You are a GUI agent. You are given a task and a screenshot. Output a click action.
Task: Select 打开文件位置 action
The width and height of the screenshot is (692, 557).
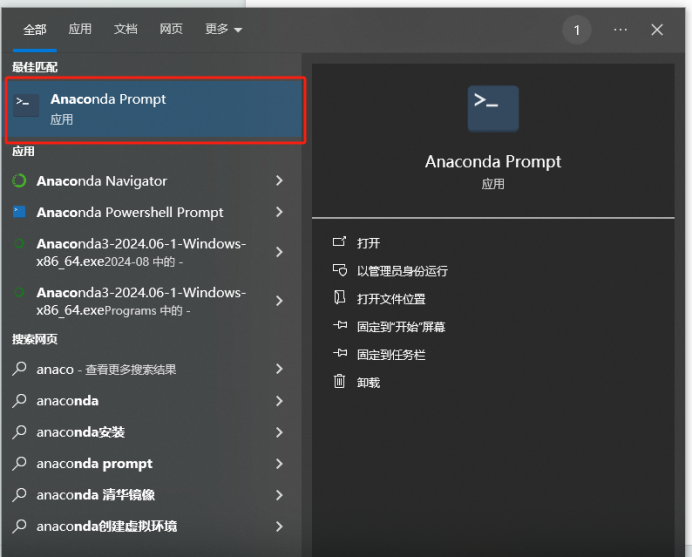[x=391, y=299]
